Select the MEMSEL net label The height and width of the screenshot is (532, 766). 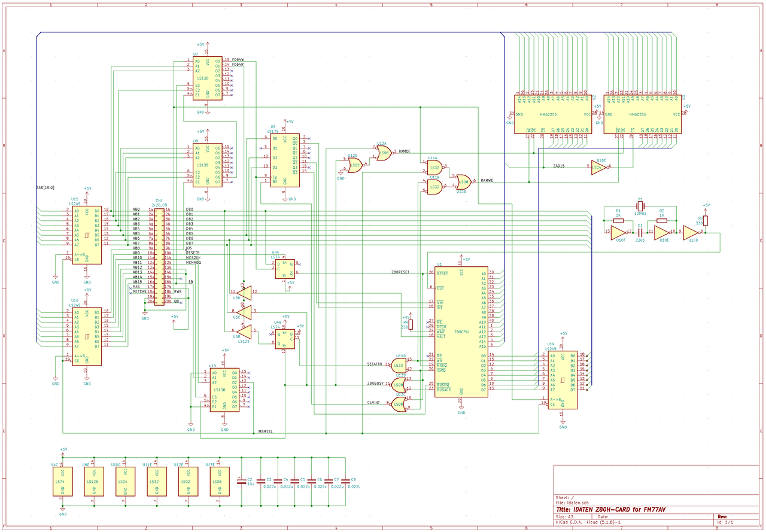click(265, 431)
